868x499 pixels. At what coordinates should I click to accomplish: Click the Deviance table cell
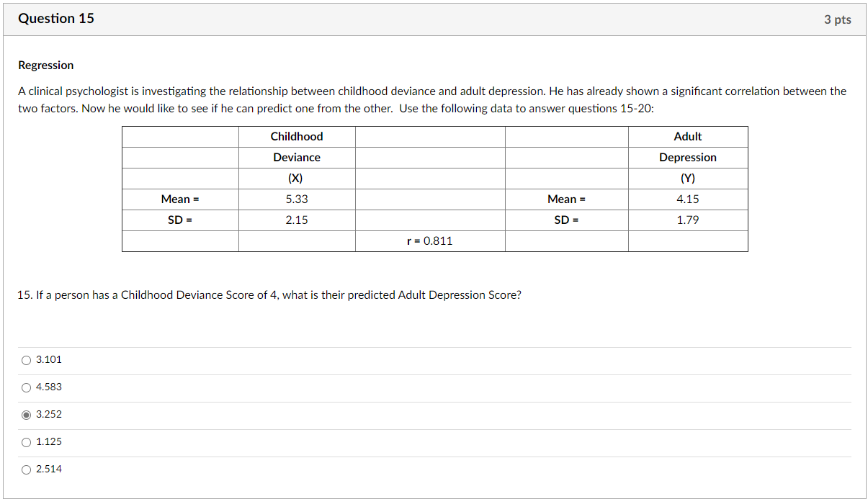coord(297,158)
